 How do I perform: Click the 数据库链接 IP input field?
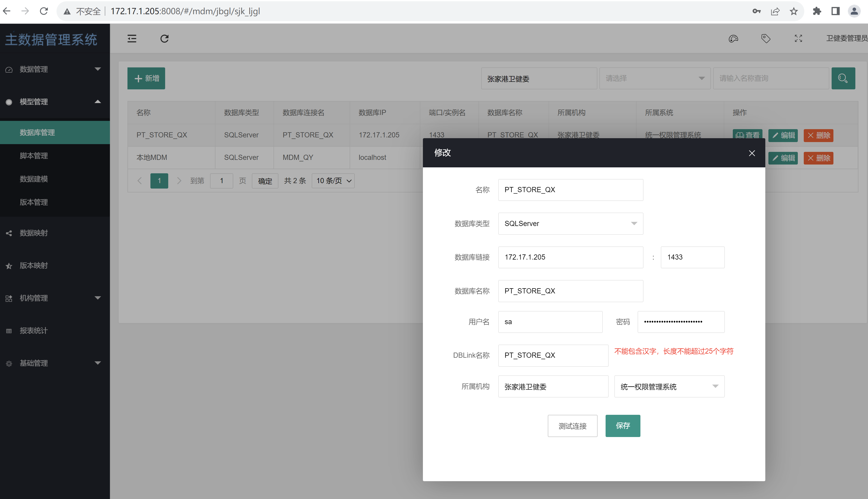coord(570,258)
